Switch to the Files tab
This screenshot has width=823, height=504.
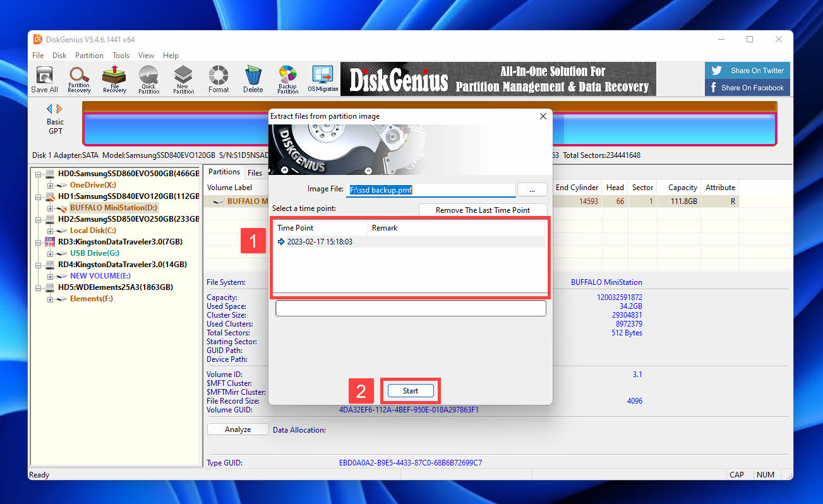255,172
